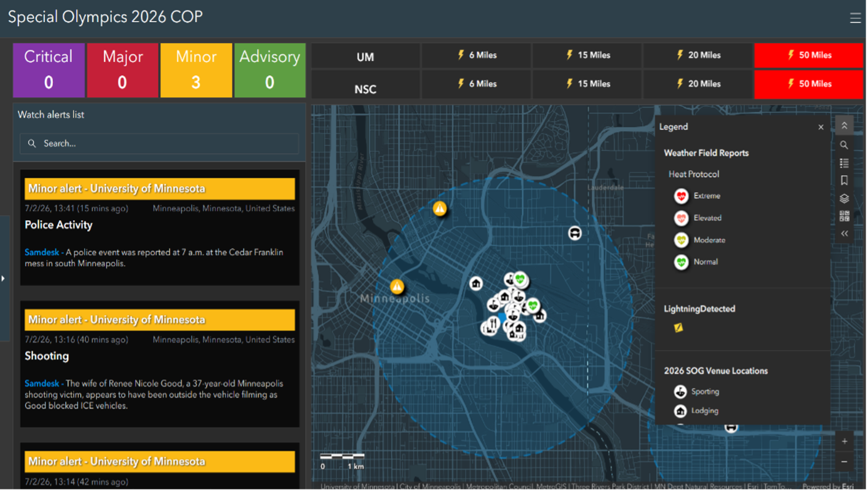Open the legend list tool in map toolbar
Viewport: 868px width, 492px height.
click(x=844, y=163)
